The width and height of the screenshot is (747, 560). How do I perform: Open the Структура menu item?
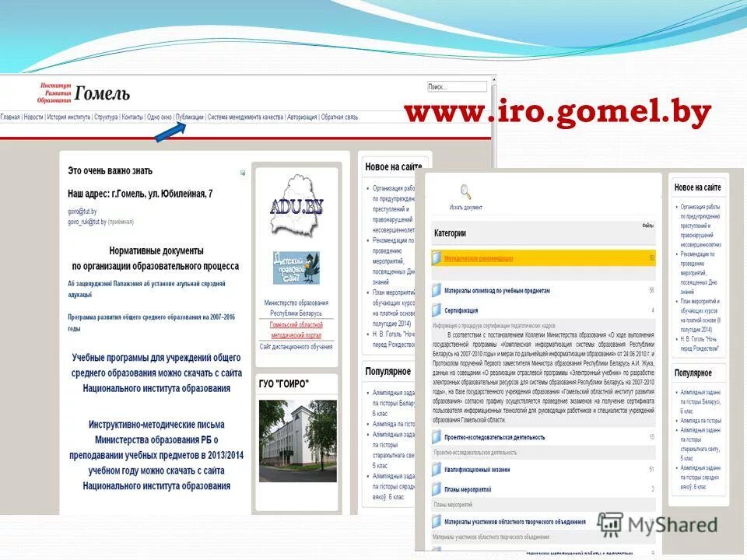point(106,117)
